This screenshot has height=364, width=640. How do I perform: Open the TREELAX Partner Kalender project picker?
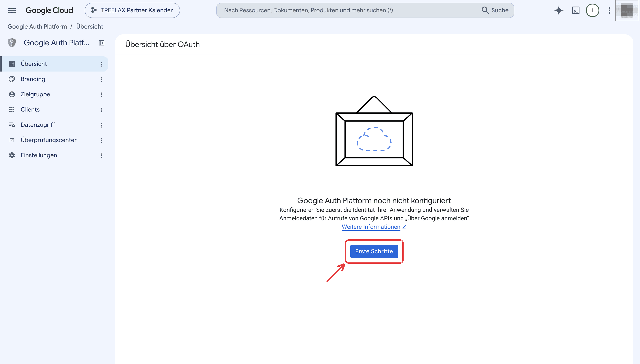point(132,10)
